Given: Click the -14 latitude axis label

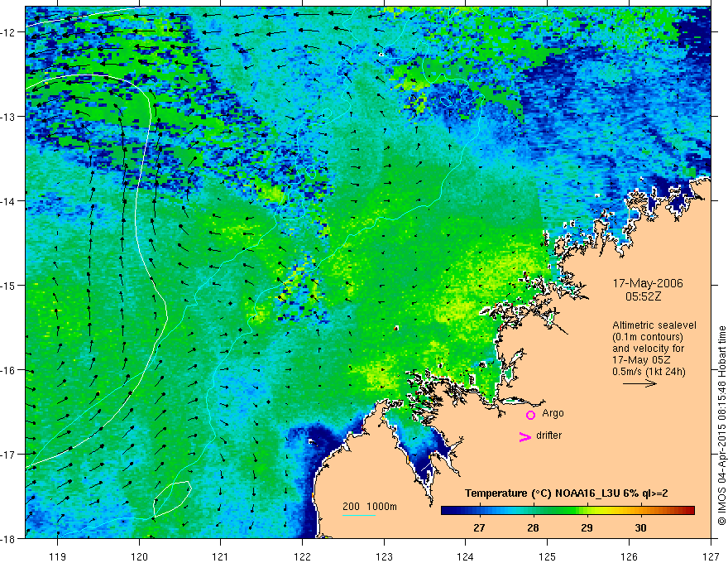Looking at the screenshot, I should click(x=9, y=201).
